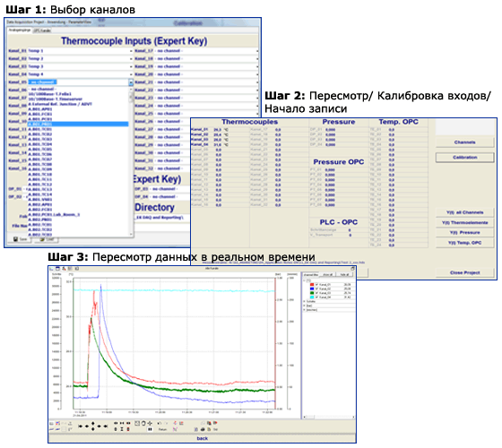Select highlighted A.B01.PB01 list entry
Viewport: 502px width, 448px height.
[78, 125]
